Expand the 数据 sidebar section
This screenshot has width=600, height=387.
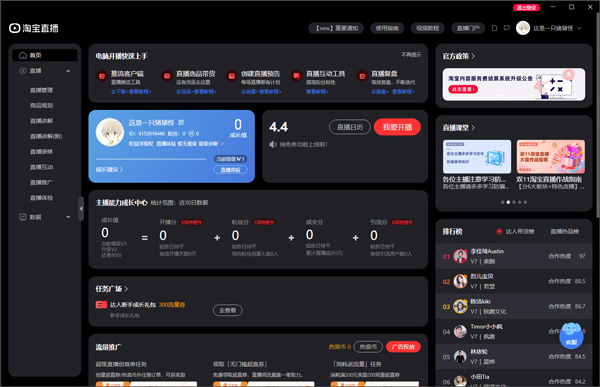pyautogui.click(x=68, y=217)
